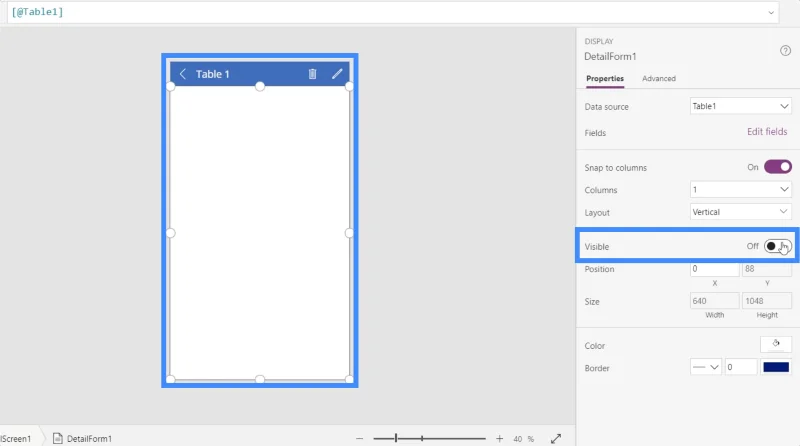Click the pencil edit icon in app header
This screenshot has height=446, width=800.
pyautogui.click(x=337, y=74)
